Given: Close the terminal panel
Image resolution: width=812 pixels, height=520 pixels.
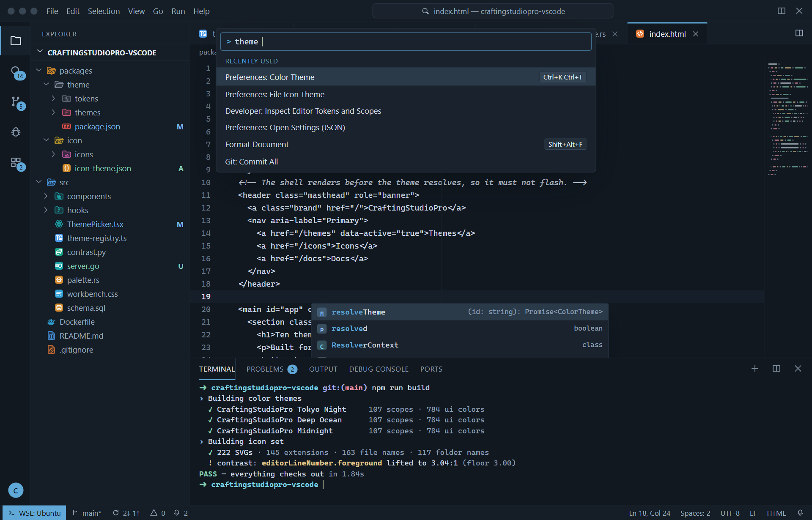Looking at the screenshot, I should click(x=798, y=369).
